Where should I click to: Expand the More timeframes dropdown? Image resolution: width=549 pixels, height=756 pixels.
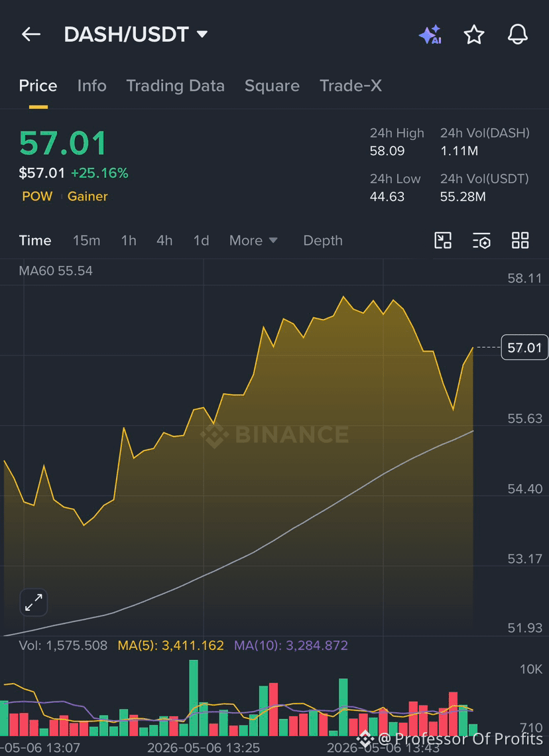coord(253,240)
